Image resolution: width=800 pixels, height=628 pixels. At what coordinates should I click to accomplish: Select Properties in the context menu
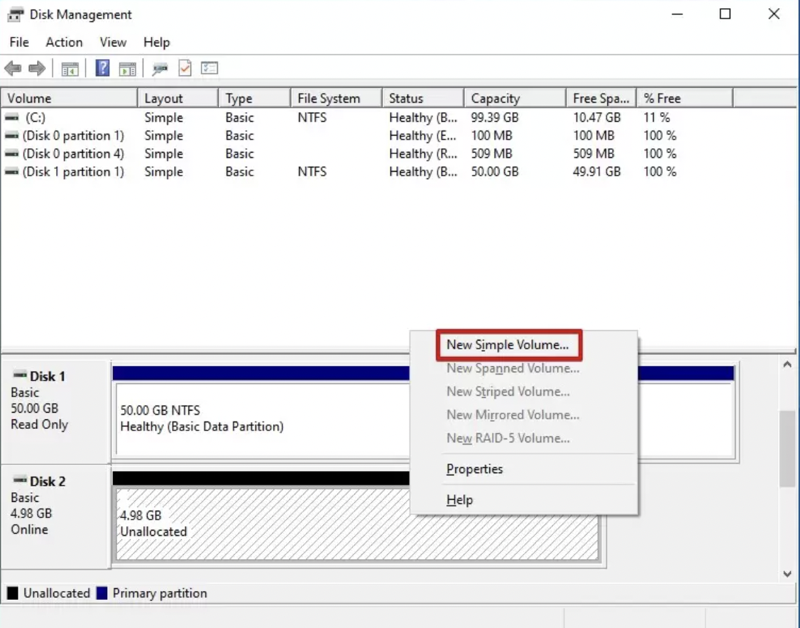pos(475,469)
